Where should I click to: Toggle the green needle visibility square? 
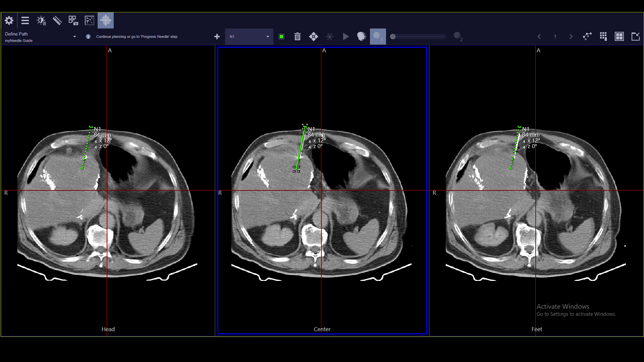tap(281, 37)
